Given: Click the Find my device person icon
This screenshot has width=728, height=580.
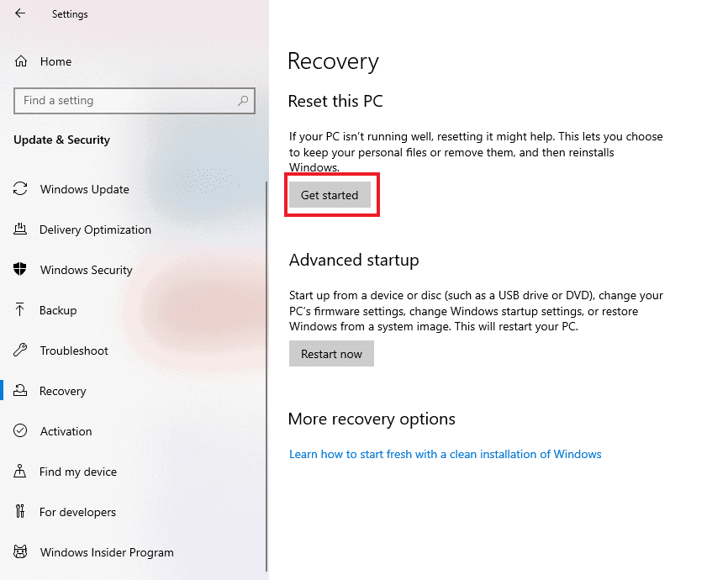Looking at the screenshot, I should [20, 472].
